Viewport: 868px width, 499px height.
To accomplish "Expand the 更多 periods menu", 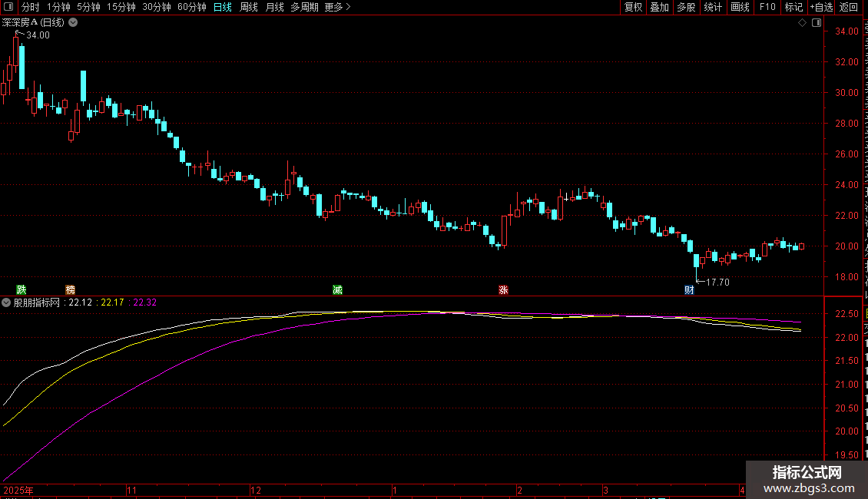I will [x=337, y=7].
